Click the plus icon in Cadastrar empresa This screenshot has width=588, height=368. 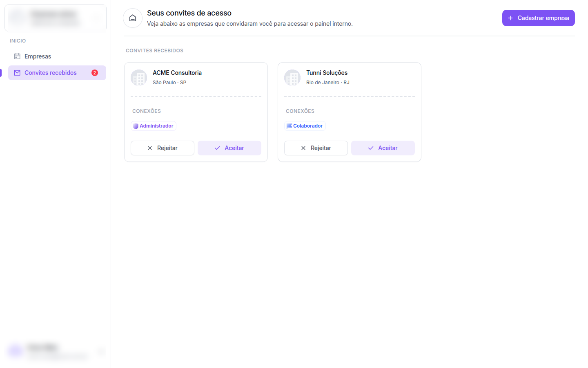click(x=510, y=18)
